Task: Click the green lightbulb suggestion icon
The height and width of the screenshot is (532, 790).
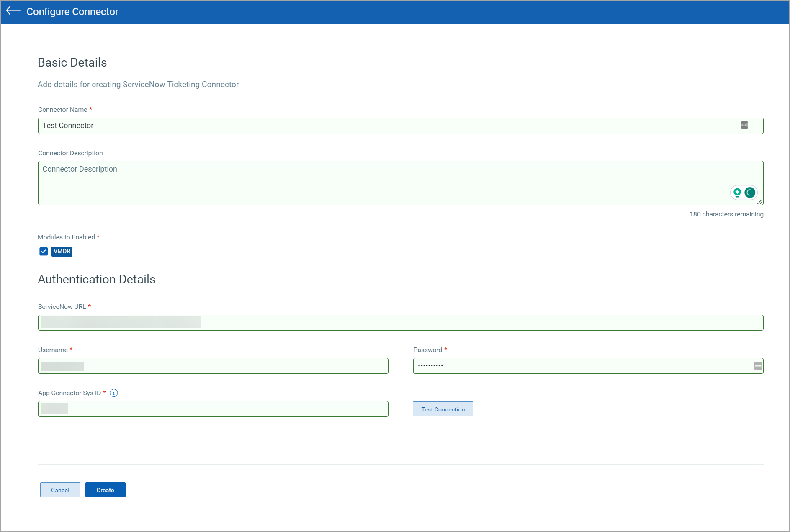Action: [x=737, y=193]
